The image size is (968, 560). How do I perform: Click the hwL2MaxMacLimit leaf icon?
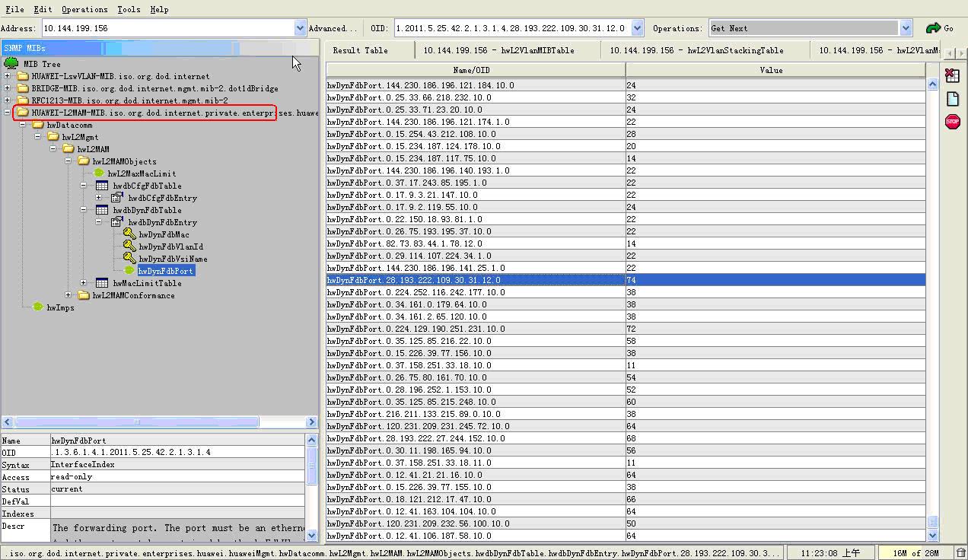(x=99, y=173)
